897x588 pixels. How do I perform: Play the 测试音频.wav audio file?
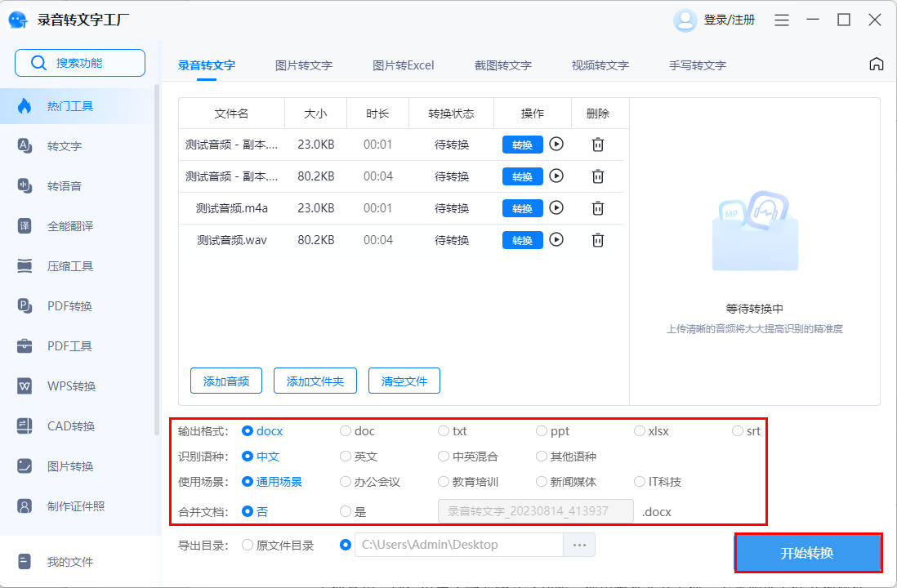point(556,239)
